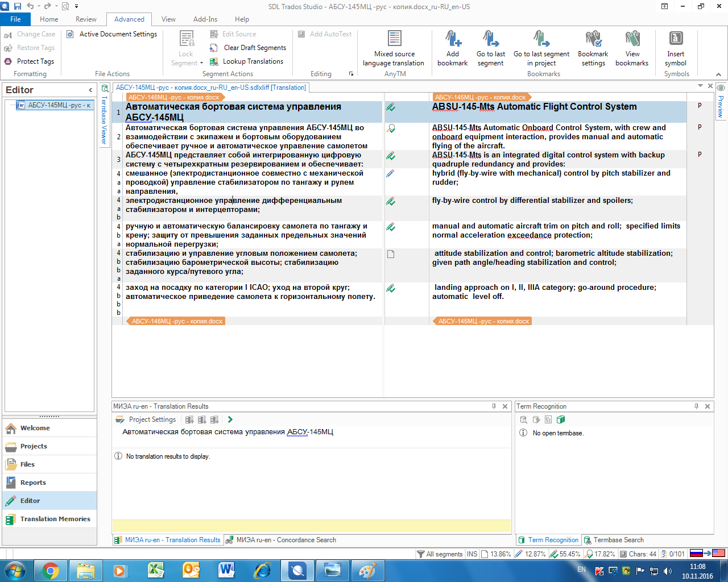The width and height of the screenshot is (728, 582).
Task: Open Google Chrome from taskbar
Action: pos(51,570)
